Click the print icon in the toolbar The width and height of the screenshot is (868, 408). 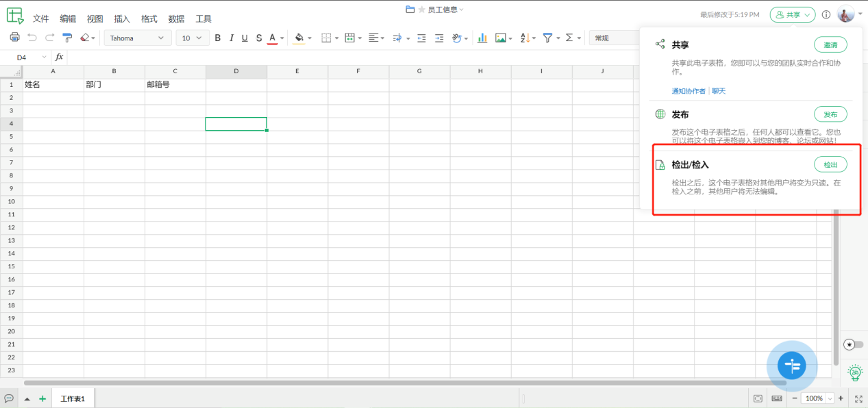click(14, 38)
